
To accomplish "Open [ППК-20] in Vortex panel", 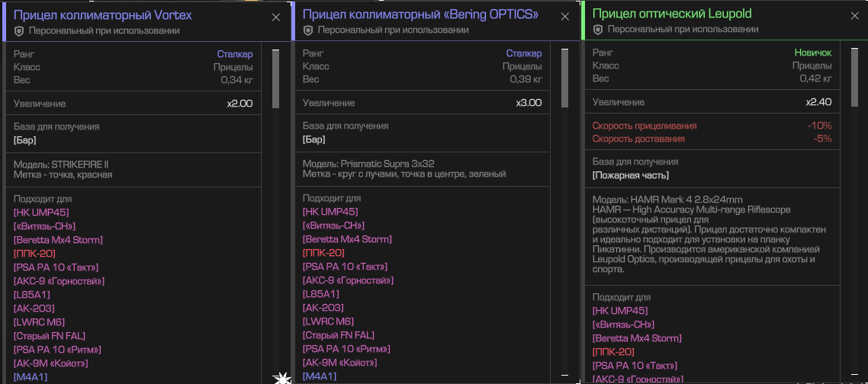I will pyautogui.click(x=34, y=254).
